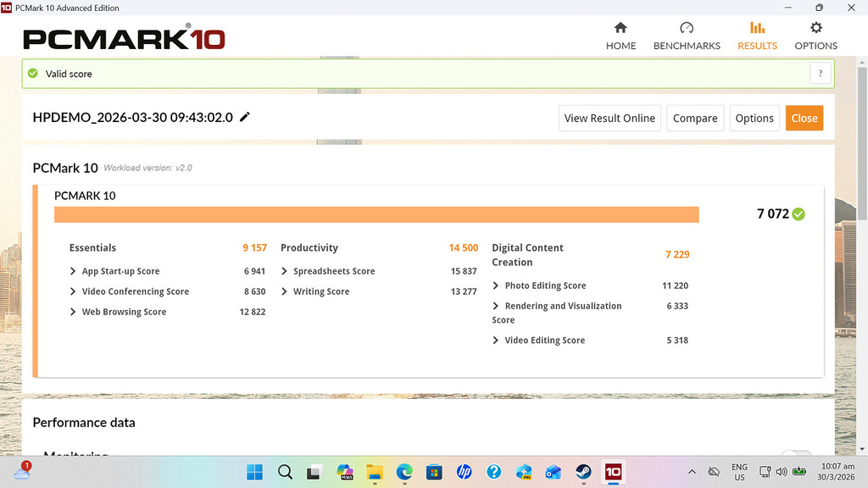868x488 pixels.
Task: Launch the HP app in taskbar
Action: click(x=464, y=472)
